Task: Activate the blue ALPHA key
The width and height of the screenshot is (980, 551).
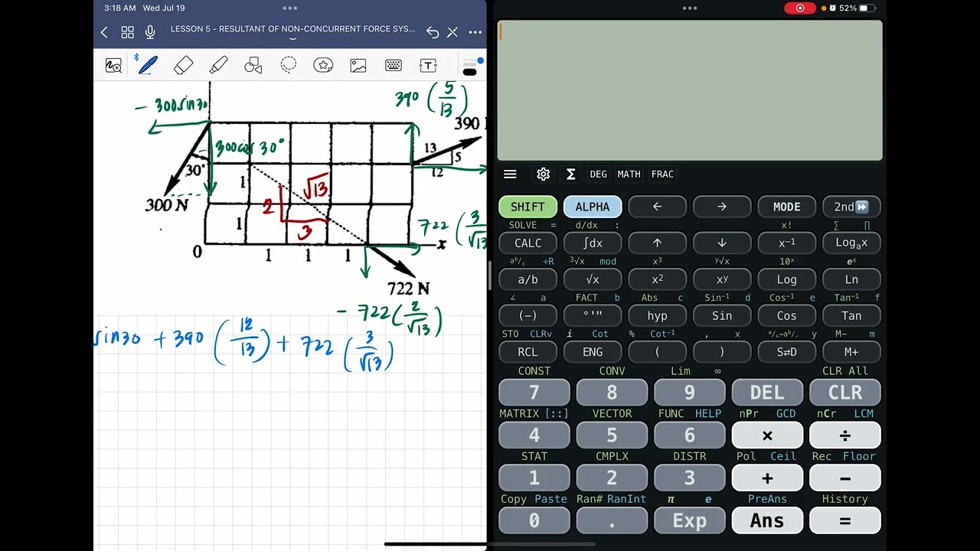Action: (x=593, y=207)
